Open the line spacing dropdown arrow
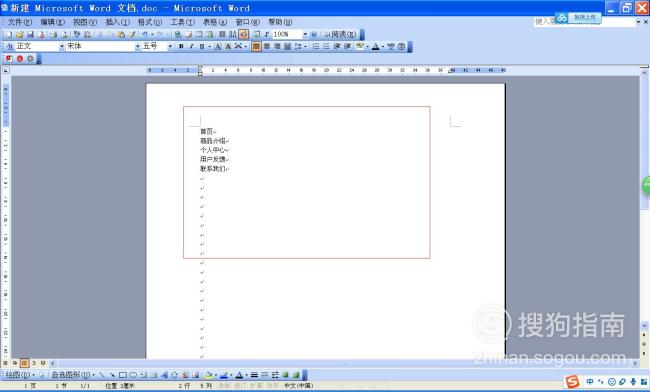650x392 pixels. click(306, 46)
